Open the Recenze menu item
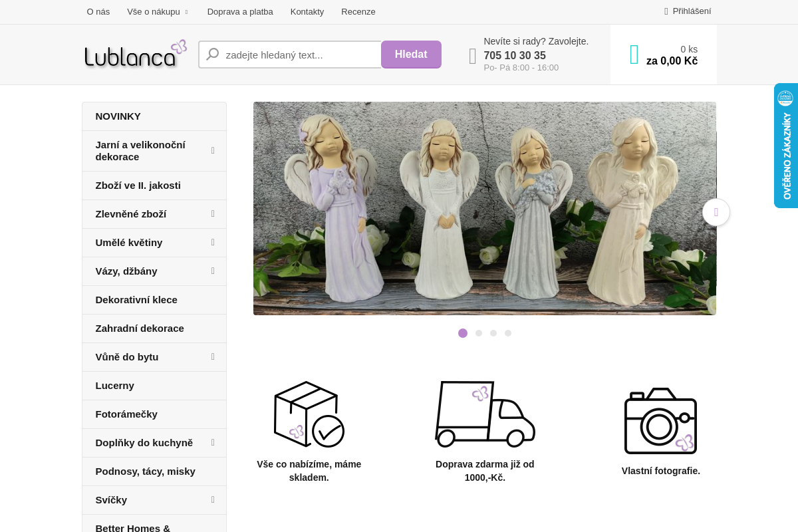Image resolution: width=798 pixels, height=532 pixels. point(358,11)
